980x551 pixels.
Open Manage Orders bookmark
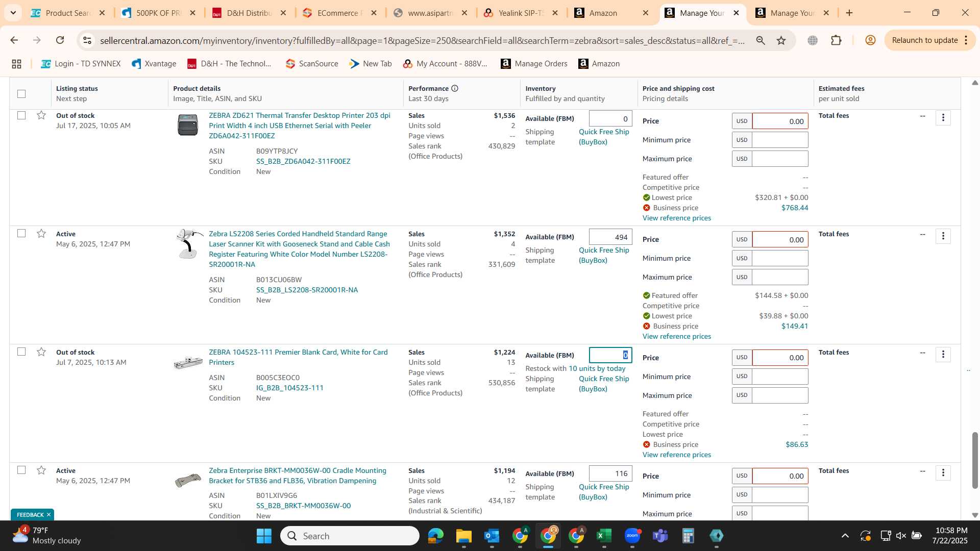pos(534,64)
